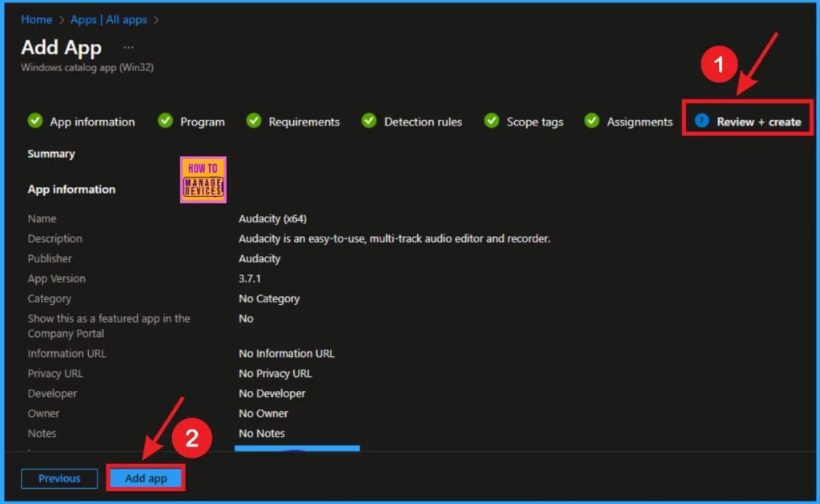The image size is (820, 504).
Task: Click the Summary heading
Action: click(51, 154)
